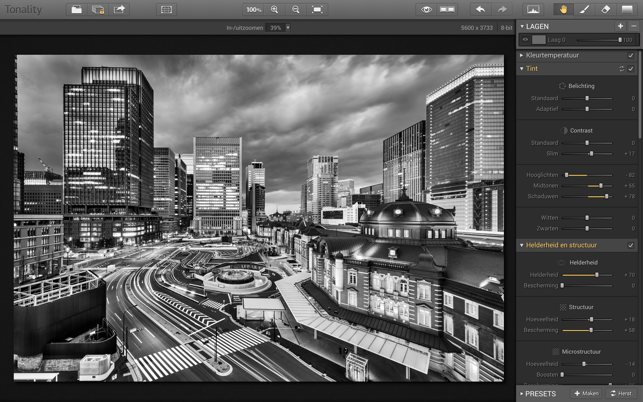The width and height of the screenshot is (643, 402).
Task: Select the eraser tool
Action: tap(606, 9)
